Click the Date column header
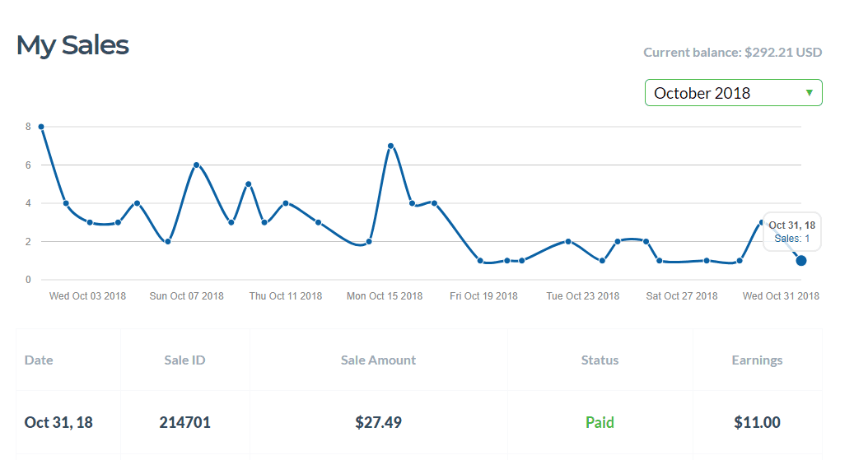 tap(39, 360)
